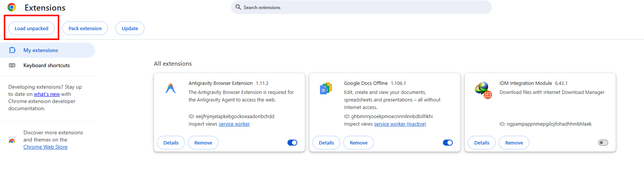Focus the Search extensions field

pyautogui.click(x=361, y=7)
